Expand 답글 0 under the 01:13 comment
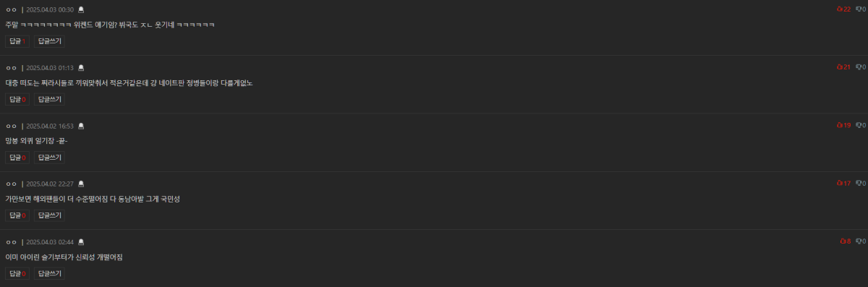This screenshot has height=287, width=868. (17, 99)
